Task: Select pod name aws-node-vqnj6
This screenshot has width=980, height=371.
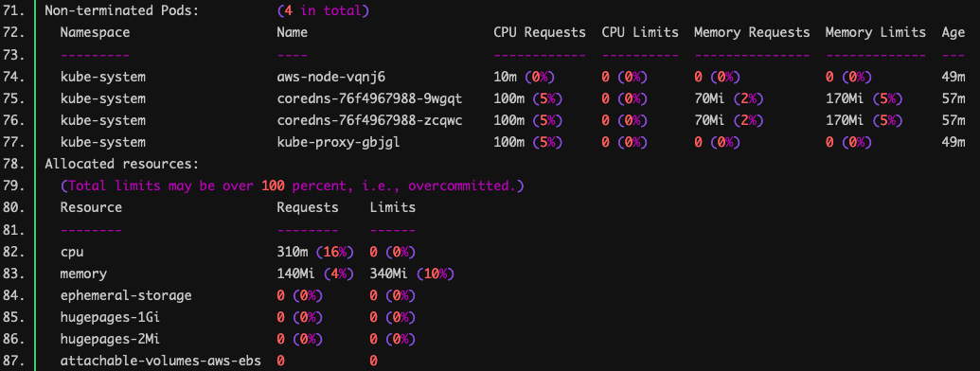Action: click(330, 77)
